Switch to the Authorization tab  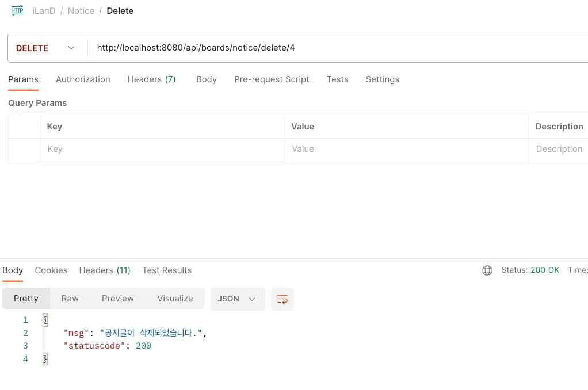[83, 79]
